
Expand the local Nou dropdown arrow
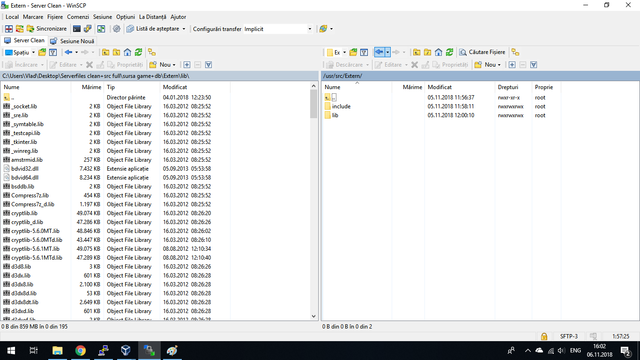[174, 65]
